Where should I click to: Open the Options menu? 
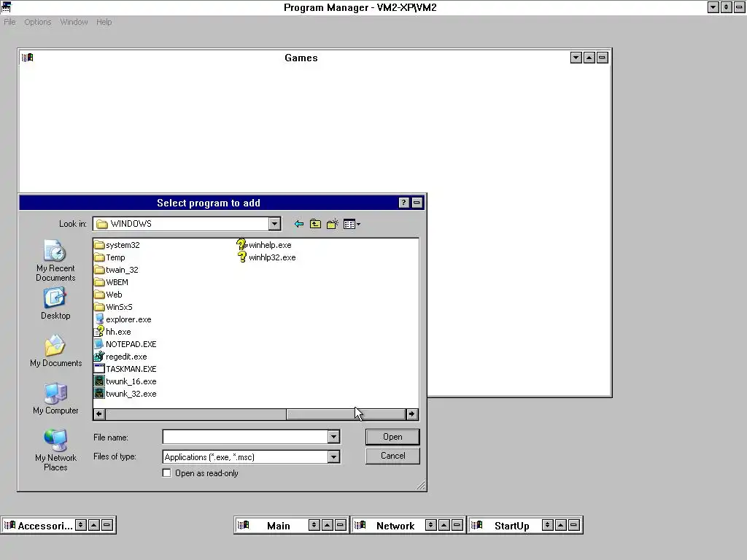click(38, 22)
